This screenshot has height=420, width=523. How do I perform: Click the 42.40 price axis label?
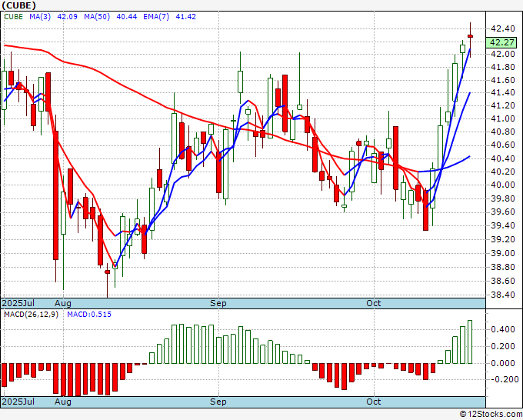[503, 28]
